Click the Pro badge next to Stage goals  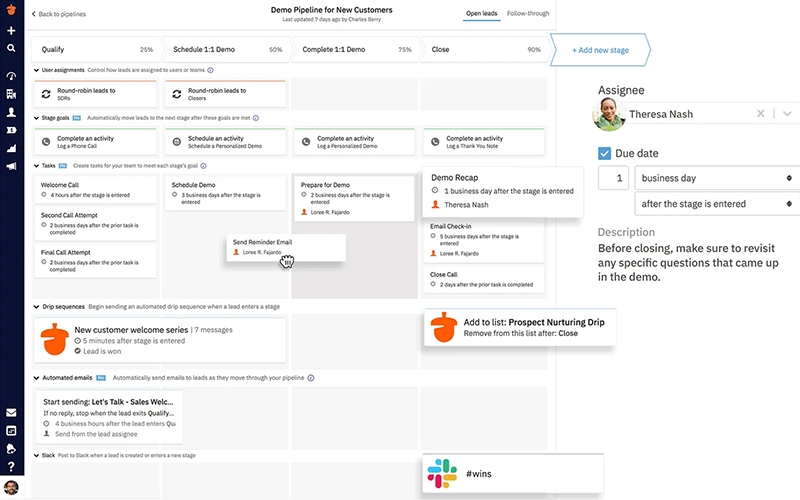[77, 118]
